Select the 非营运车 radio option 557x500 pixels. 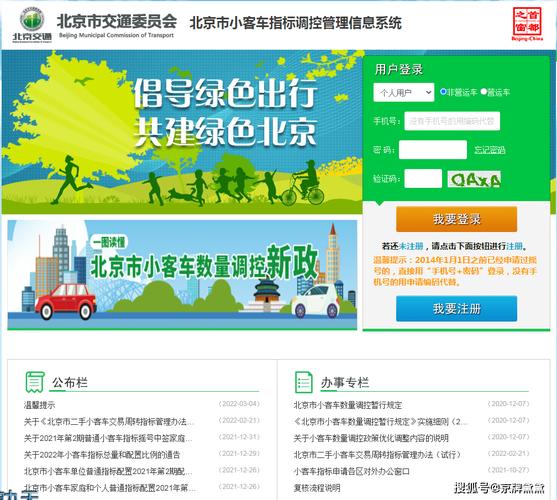(x=443, y=92)
